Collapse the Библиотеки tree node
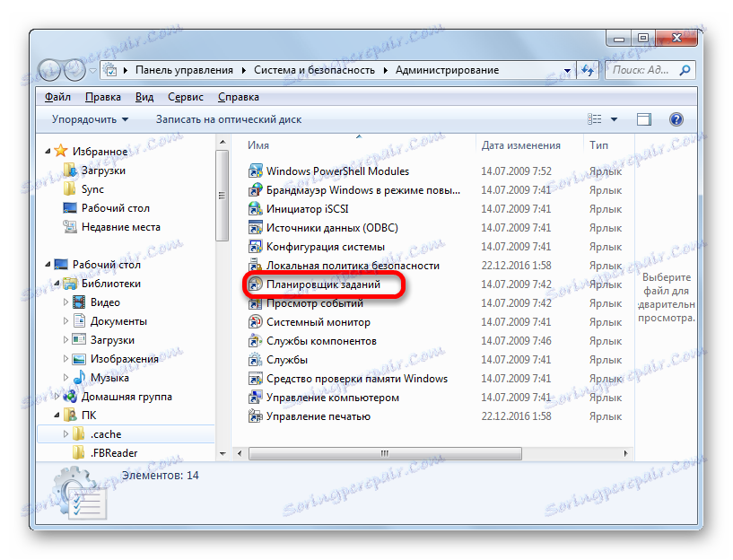Image resolution: width=733 pixels, height=560 pixels. (57, 284)
